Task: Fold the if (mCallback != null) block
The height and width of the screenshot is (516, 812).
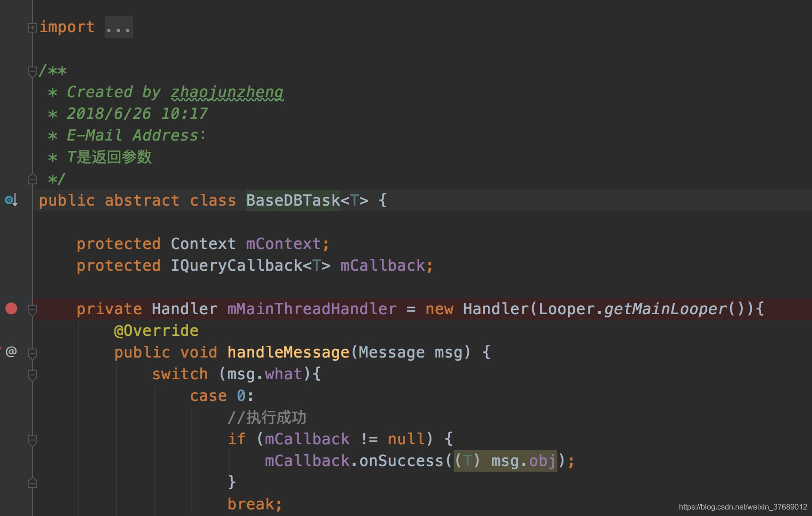Action: click(x=33, y=440)
